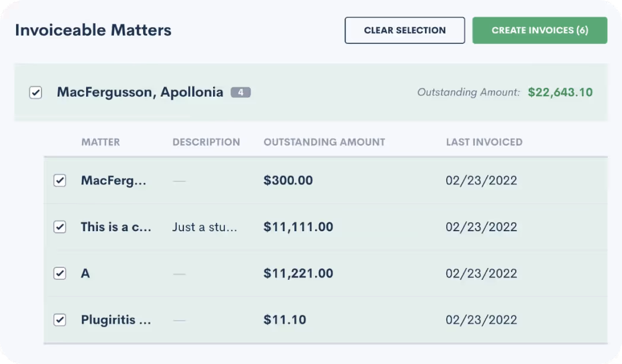Image resolution: width=622 pixels, height=364 pixels.
Task: Sort by OUTSTANDING AMOUNT column
Action: [x=324, y=142]
